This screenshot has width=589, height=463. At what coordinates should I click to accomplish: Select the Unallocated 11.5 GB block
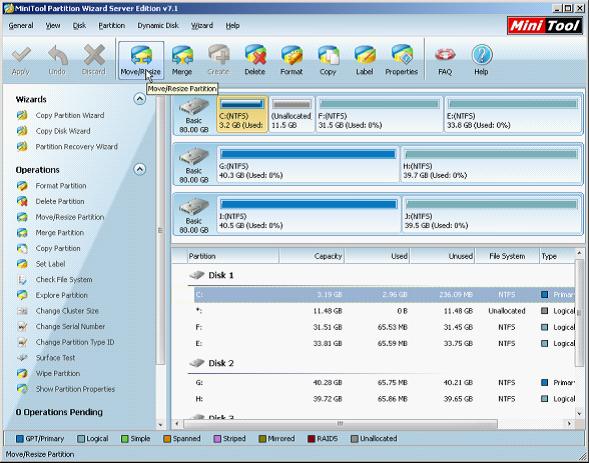pyautogui.click(x=292, y=115)
